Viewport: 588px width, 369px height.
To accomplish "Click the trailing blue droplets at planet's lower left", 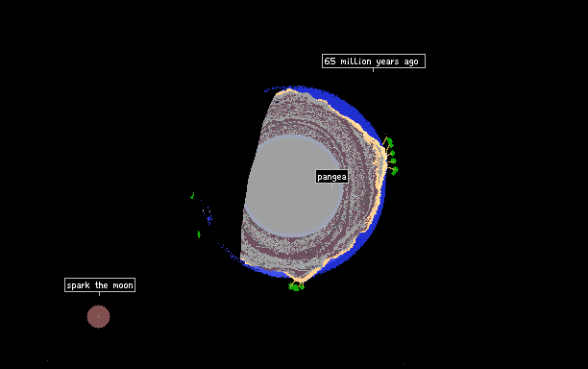I will click(228, 252).
